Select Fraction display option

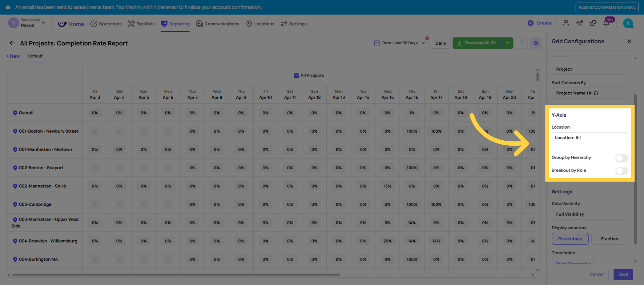pos(609,239)
